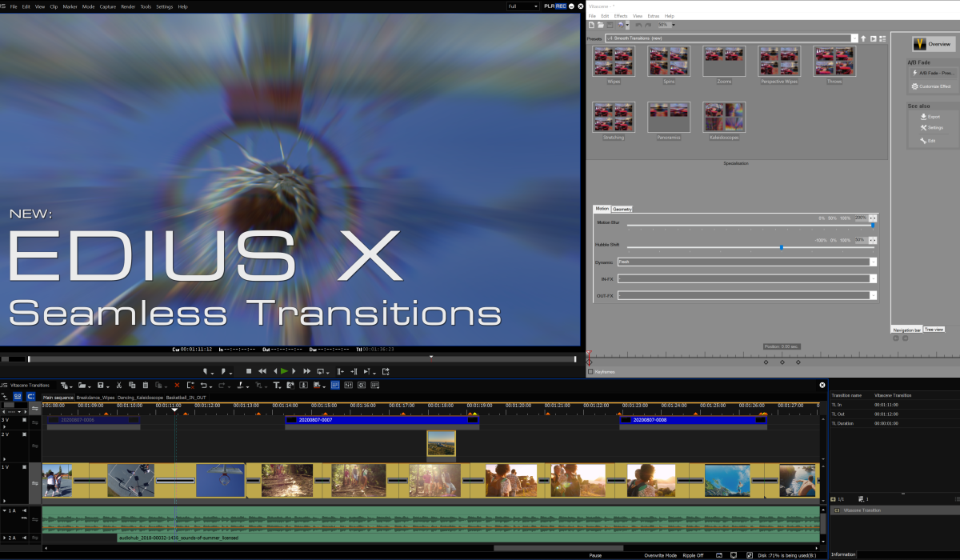Click the Cut scissors icon in timeline toolbar
Image resolution: width=960 pixels, height=560 pixels.
pyautogui.click(x=118, y=385)
